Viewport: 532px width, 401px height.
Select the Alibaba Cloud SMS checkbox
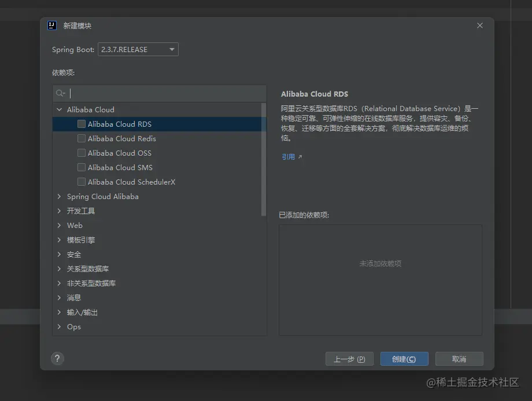[x=82, y=167]
